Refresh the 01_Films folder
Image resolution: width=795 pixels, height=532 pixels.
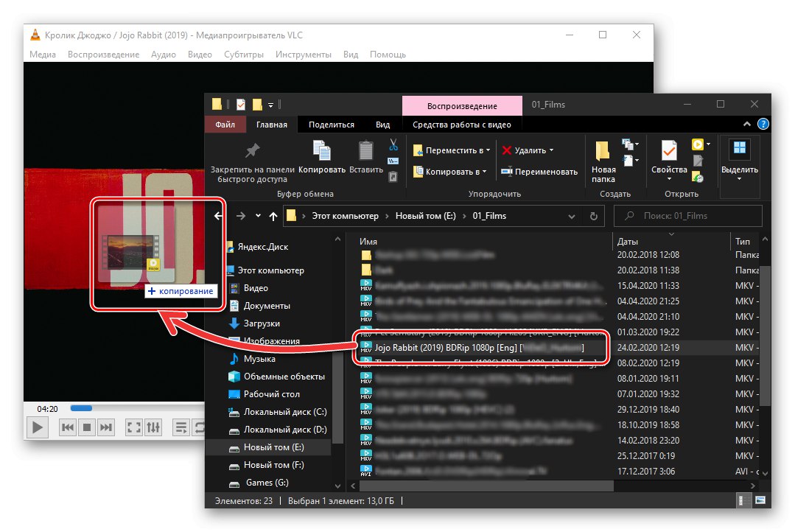594,217
